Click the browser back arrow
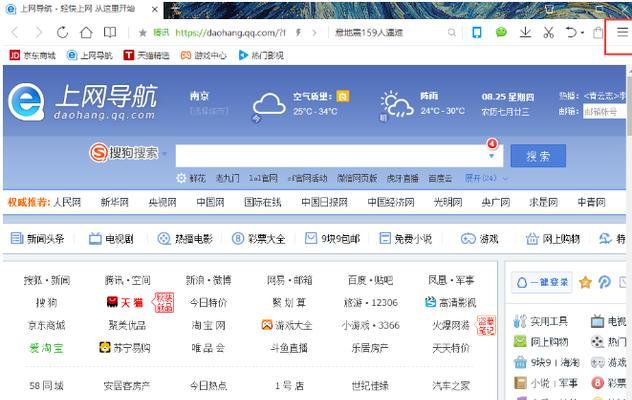This screenshot has width=632, height=400. coord(15,32)
